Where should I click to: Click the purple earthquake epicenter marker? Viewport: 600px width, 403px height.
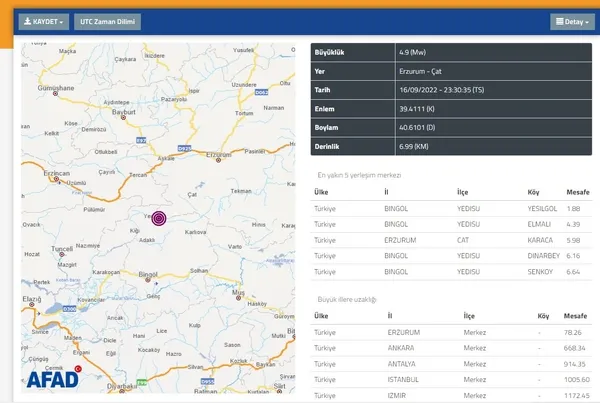click(158, 217)
